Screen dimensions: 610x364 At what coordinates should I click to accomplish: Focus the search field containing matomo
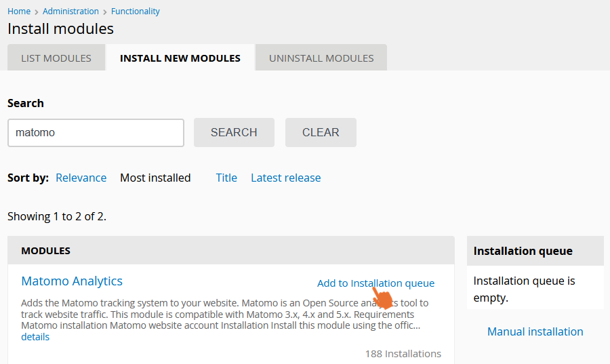click(x=96, y=133)
